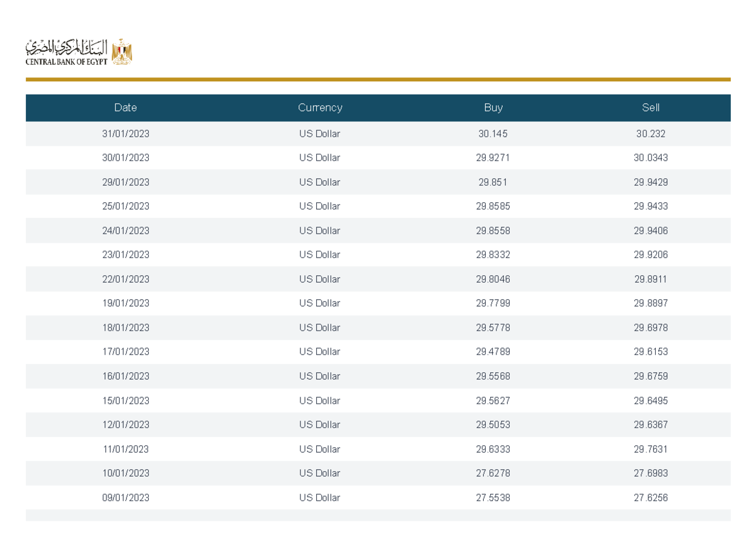Click the sell value 30.232

tap(651, 134)
